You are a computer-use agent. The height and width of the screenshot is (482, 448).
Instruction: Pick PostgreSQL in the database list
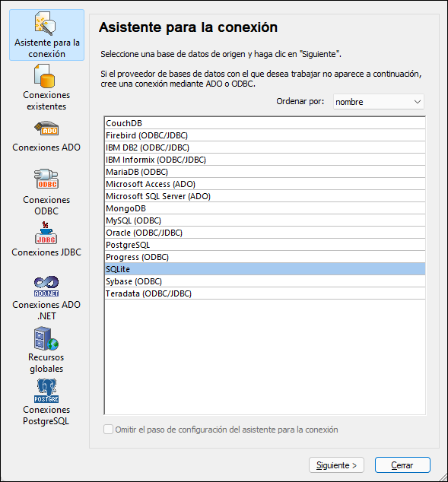[265, 245]
